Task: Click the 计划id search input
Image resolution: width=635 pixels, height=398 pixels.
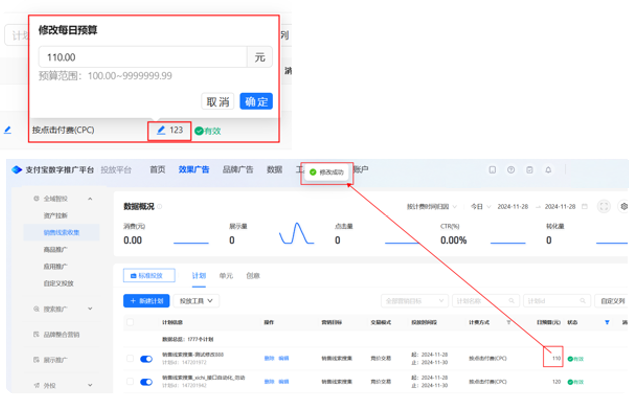Action: [557, 301]
